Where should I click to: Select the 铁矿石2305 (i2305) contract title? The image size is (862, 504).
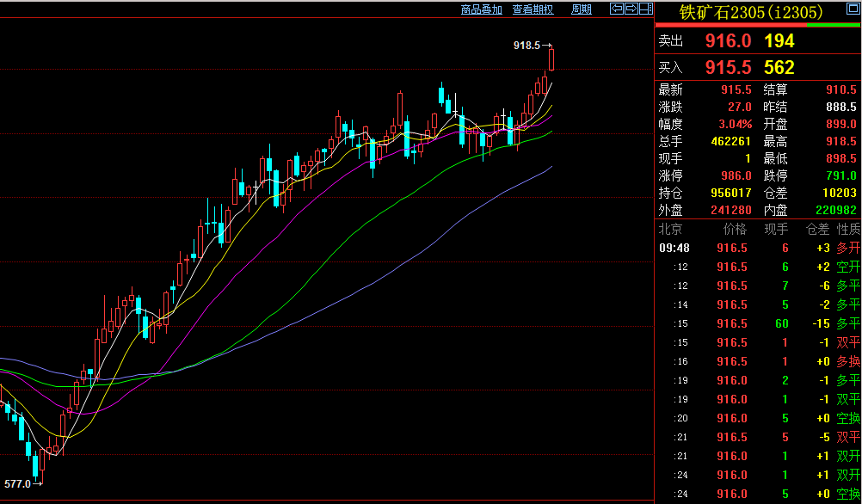(x=751, y=12)
